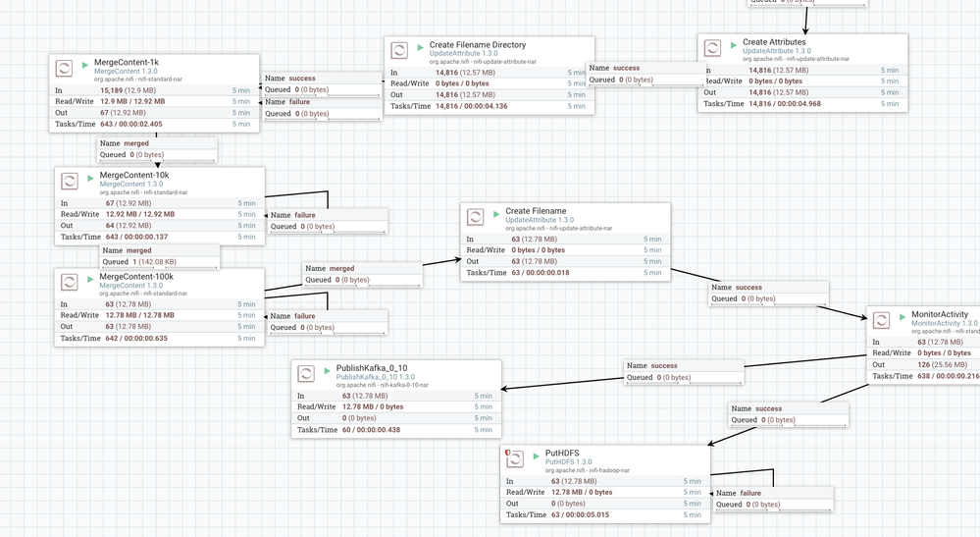Click running status arrow on MergeContent-10k
The width and height of the screenshot is (980, 537).
point(90,178)
